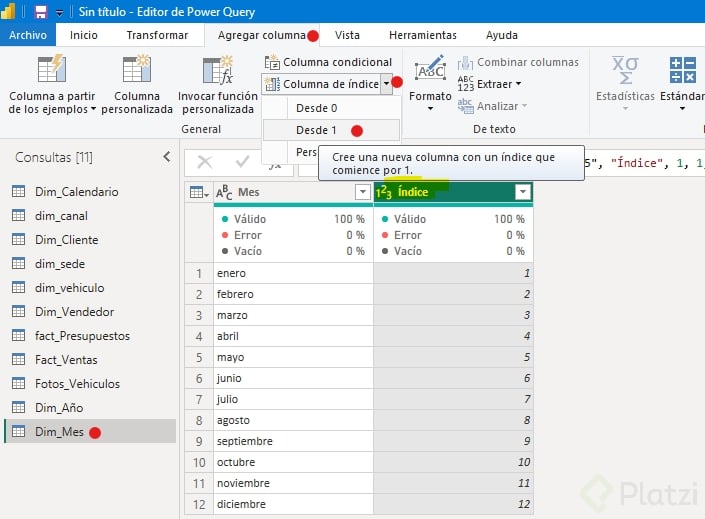Select the Índice column header
The image size is (705, 519).
[x=453, y=192]
